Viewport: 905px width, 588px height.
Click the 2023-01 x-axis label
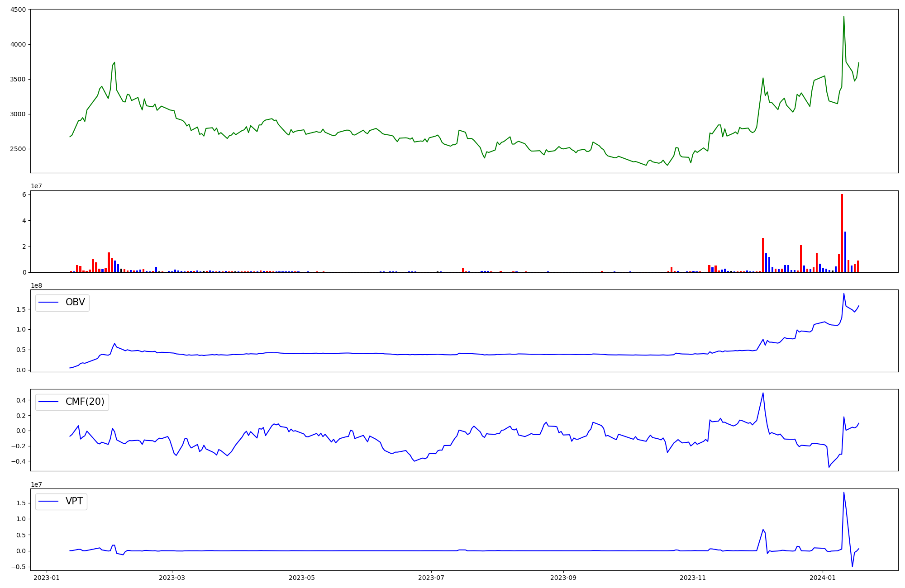[x=47, y=578]
